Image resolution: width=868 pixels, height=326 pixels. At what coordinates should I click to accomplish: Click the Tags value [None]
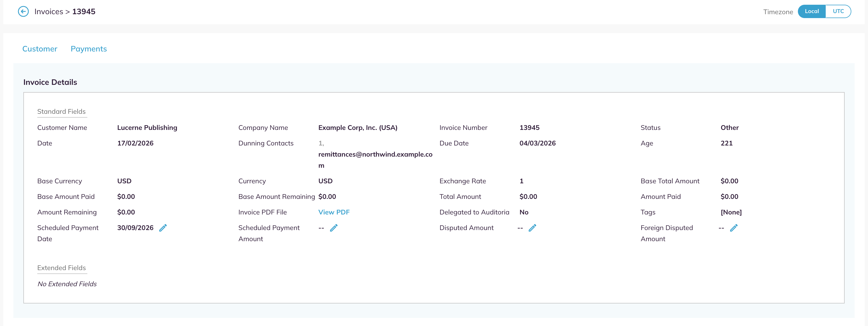(x=731, y=212)
